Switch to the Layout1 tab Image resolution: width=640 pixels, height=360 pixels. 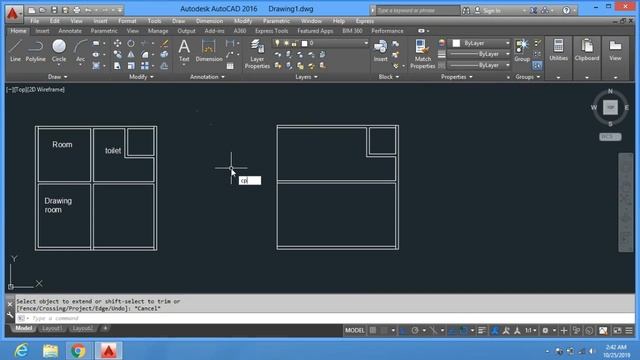tap(51, 329)
